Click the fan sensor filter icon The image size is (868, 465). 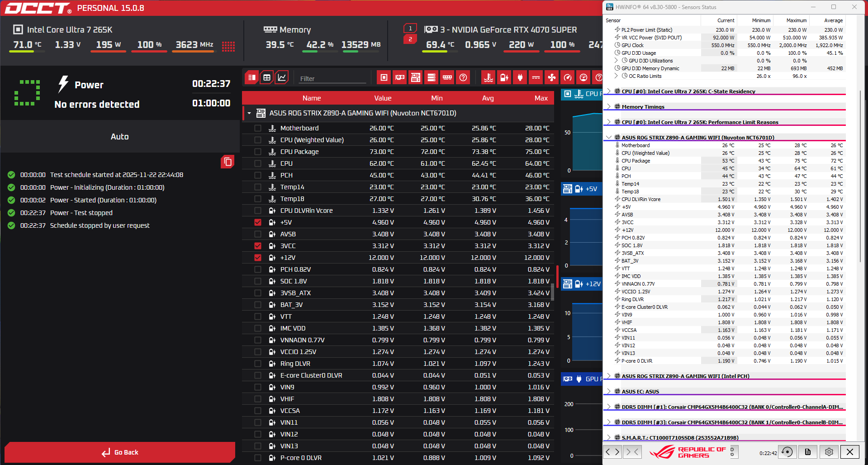[x=552, y=77]
